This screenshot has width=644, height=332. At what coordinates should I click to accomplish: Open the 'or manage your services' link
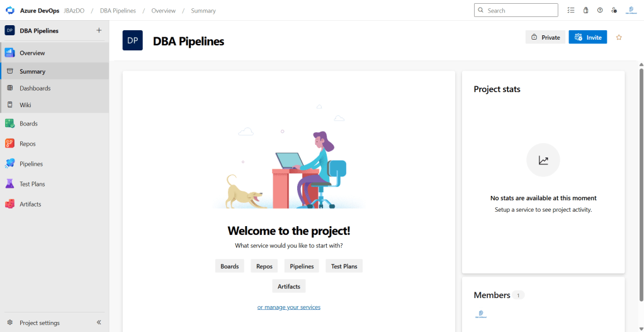[289, 307]
